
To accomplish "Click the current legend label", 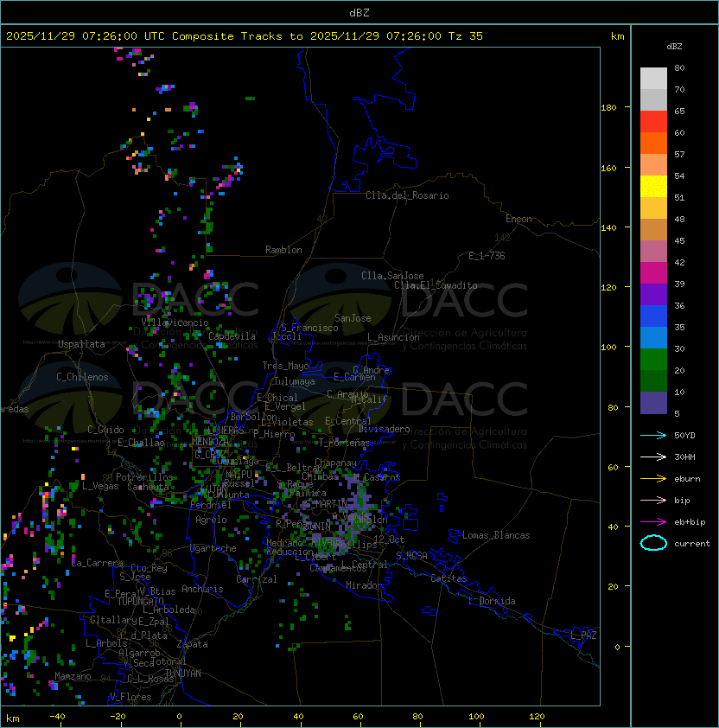I will click(692, 544).
